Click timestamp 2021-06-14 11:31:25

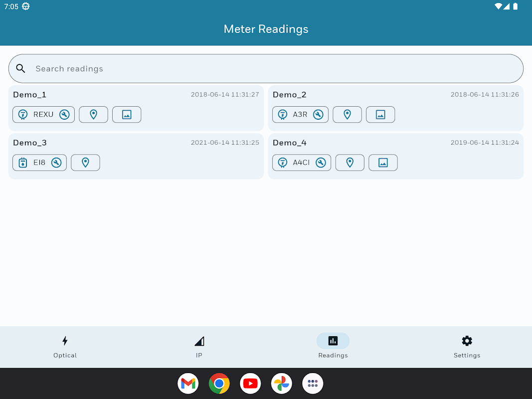tap(225, 143)
